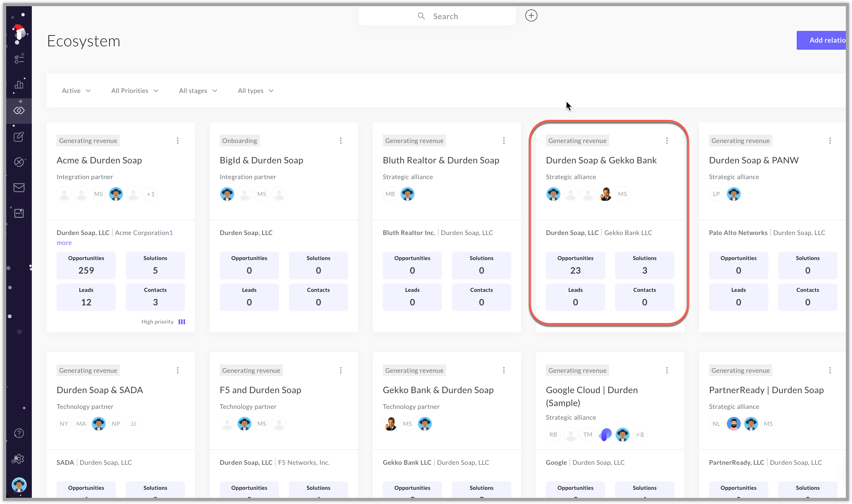
Task: Open the Help question mark icon
Action: (x=19, y=433)
